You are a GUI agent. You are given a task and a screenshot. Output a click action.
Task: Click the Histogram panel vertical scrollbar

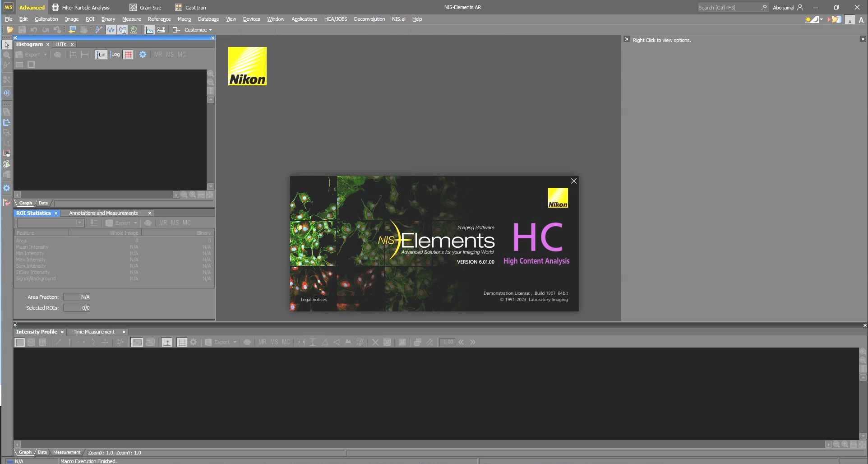point(211,143)
